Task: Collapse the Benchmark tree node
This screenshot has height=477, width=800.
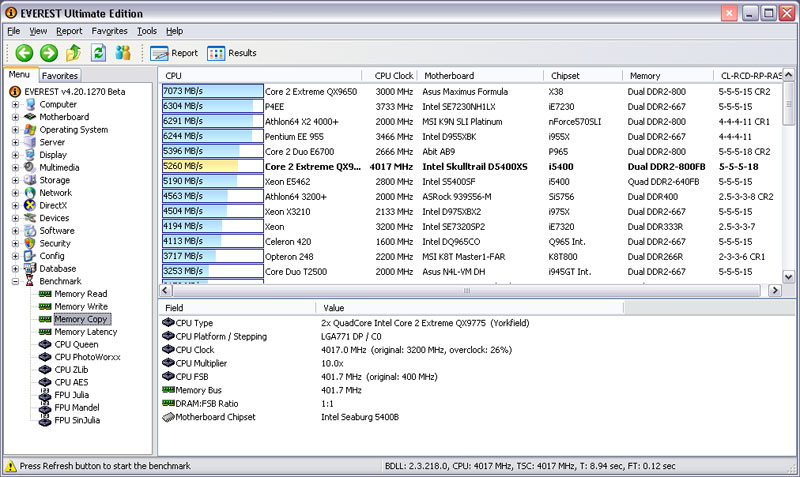Action: pos(15,281)
